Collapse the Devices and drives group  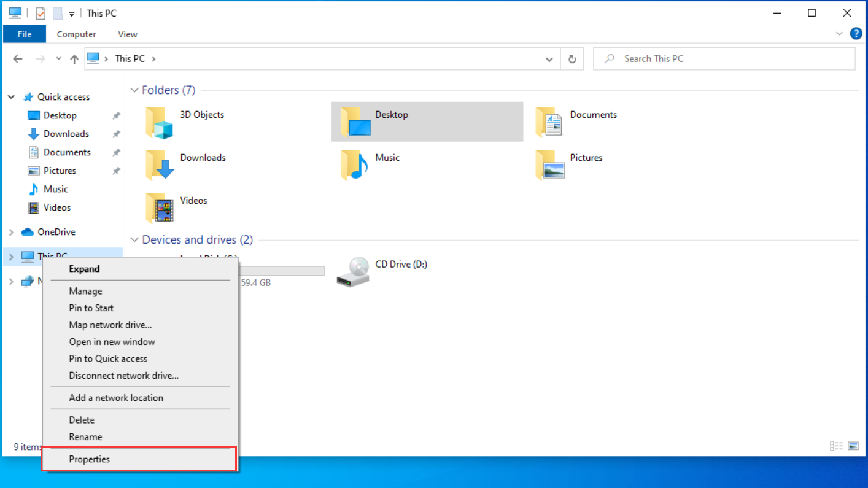click(134, 240)
